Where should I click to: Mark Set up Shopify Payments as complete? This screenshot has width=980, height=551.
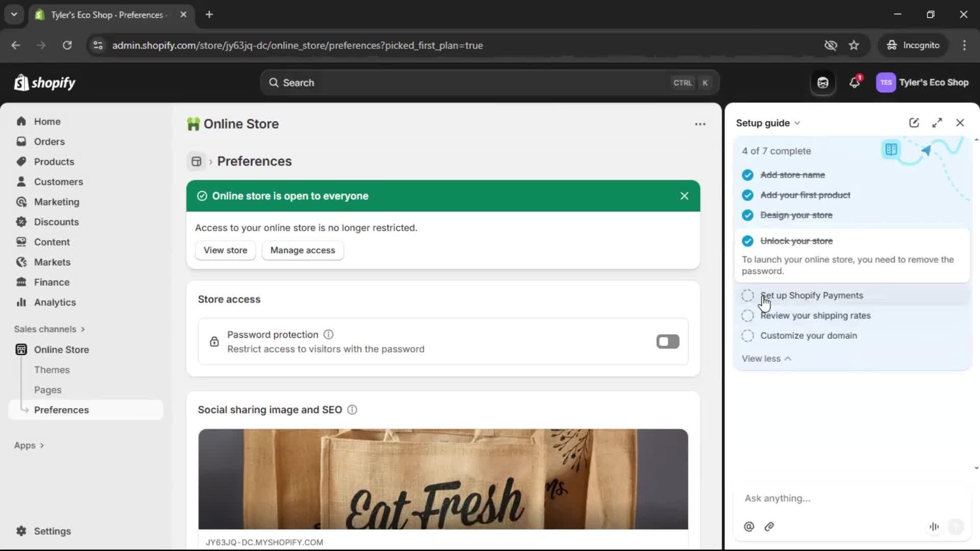[747, 295]
